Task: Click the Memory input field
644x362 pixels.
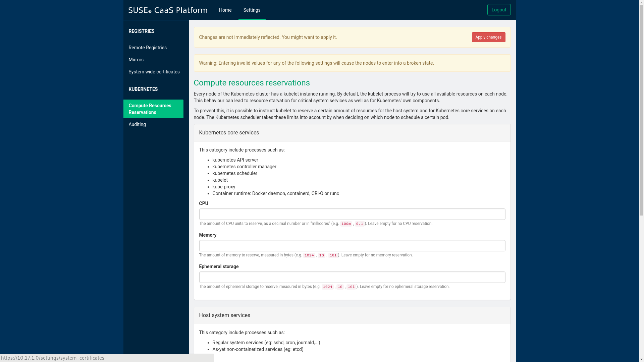Action: [x=352, y=245]
